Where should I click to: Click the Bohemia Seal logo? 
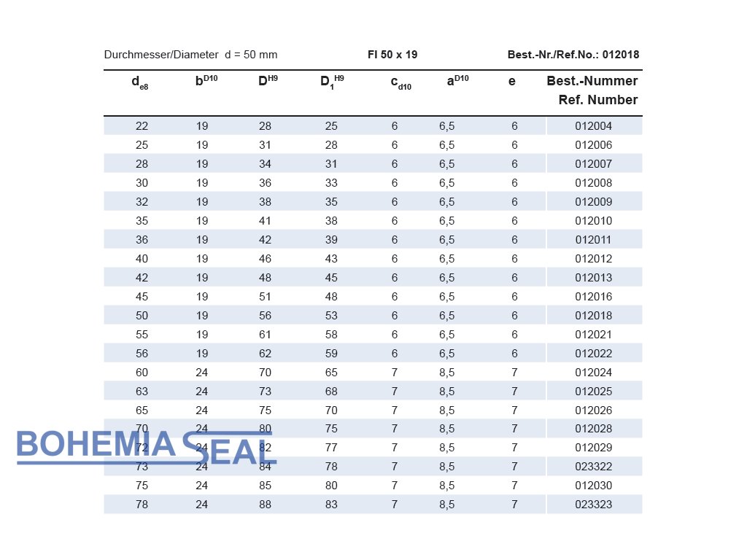(146, 446)
